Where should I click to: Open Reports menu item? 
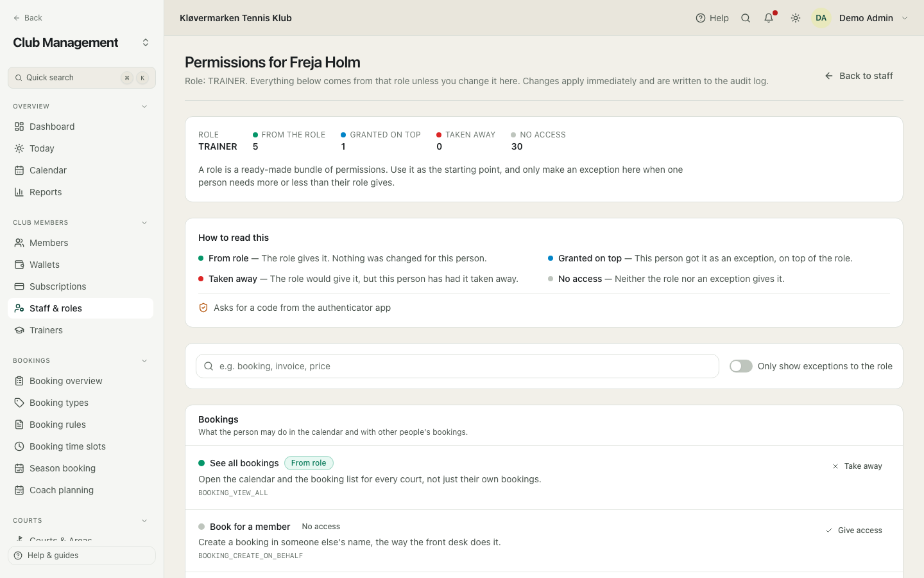80,192
